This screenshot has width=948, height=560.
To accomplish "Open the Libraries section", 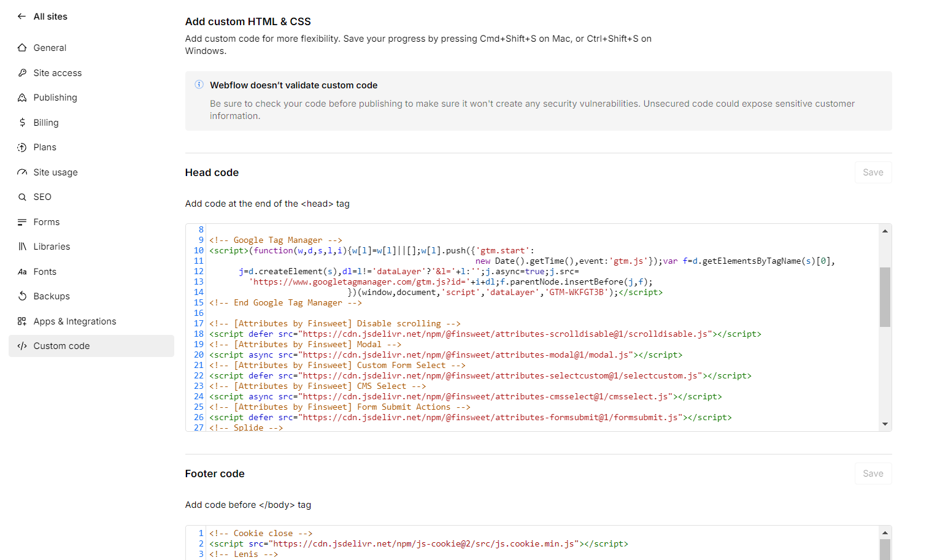I will (91, 247).
